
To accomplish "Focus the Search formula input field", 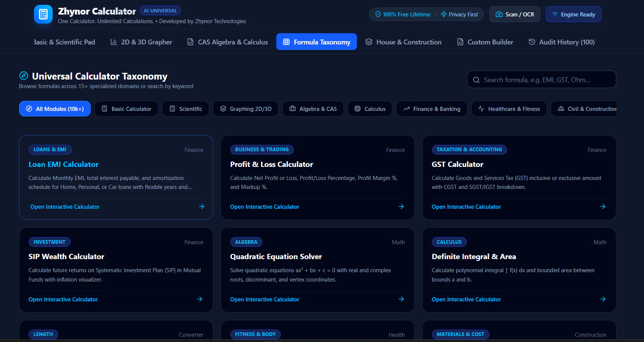I will [x=542, y=80].
